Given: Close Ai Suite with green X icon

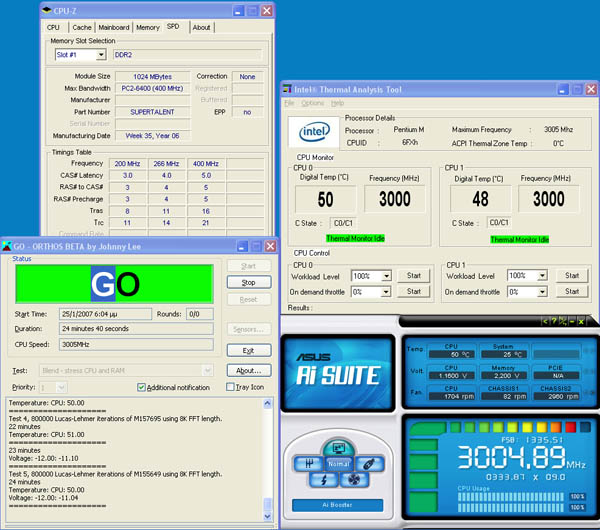Looking at the screenshot, I should pyautogui.click(x=581, y=321).
